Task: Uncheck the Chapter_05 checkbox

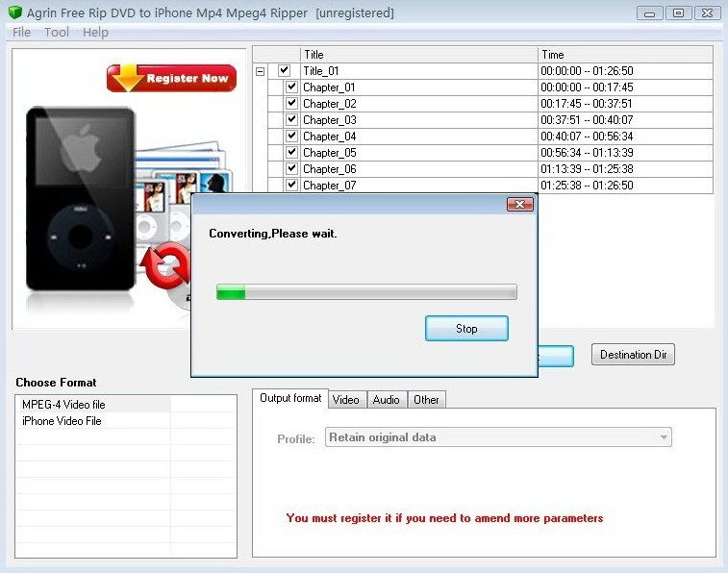Action: [x=291, y=152]
